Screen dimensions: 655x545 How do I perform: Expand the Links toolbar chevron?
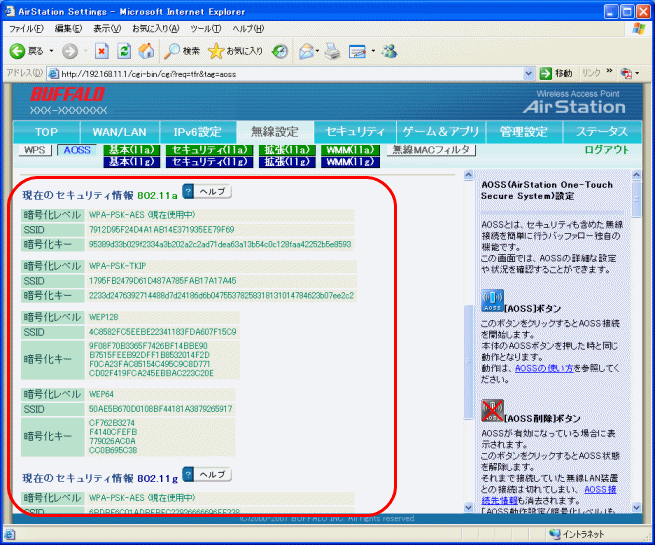[x=609, y=71]
